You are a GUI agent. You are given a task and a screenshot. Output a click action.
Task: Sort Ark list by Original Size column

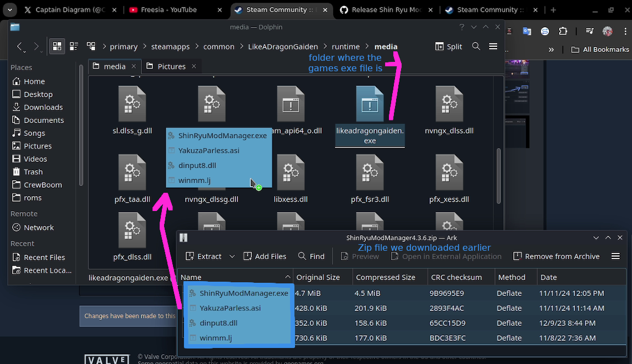coord(323,277)
